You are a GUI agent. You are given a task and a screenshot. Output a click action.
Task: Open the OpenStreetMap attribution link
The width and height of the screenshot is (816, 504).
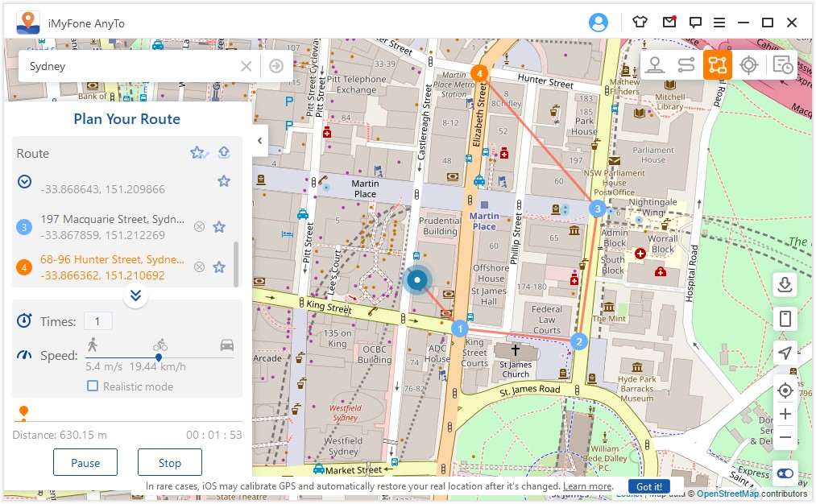[x=727, y=494]
